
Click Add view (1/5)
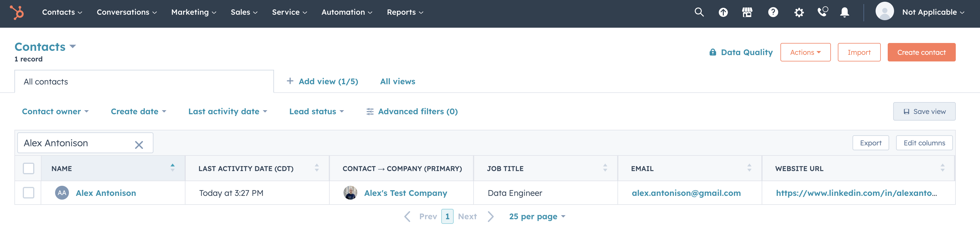328,81
